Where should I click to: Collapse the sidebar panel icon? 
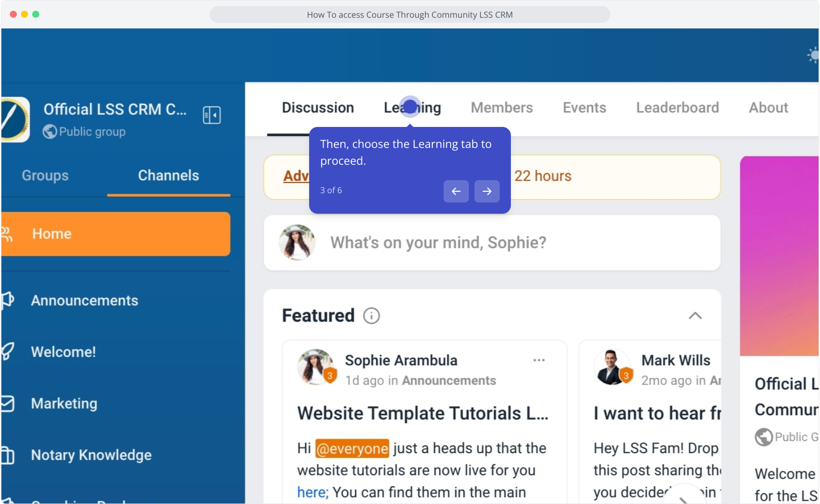[212, 115]
